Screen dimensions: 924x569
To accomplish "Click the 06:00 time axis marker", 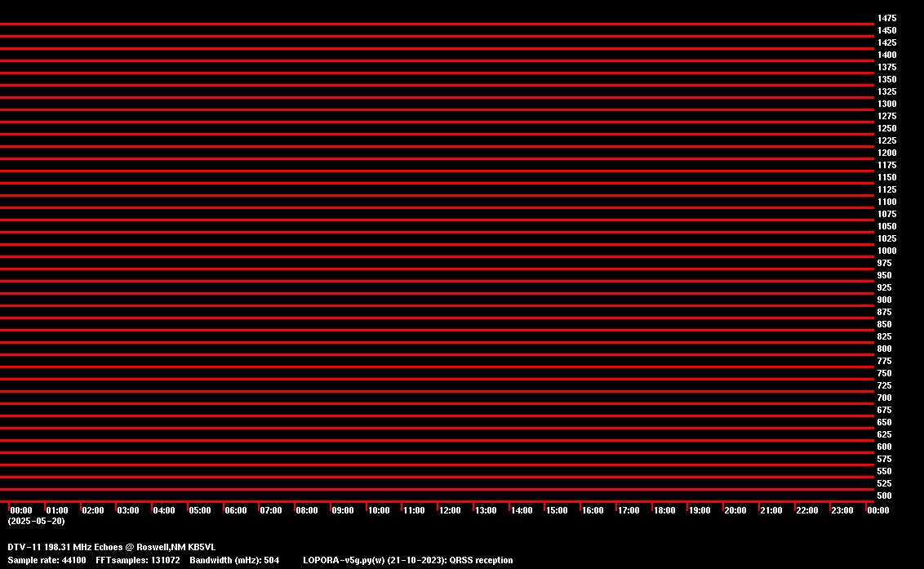I will [235, 510].
